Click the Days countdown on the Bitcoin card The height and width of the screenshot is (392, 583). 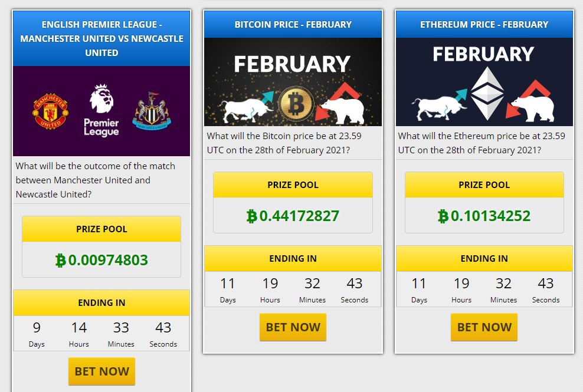point(228,289)
